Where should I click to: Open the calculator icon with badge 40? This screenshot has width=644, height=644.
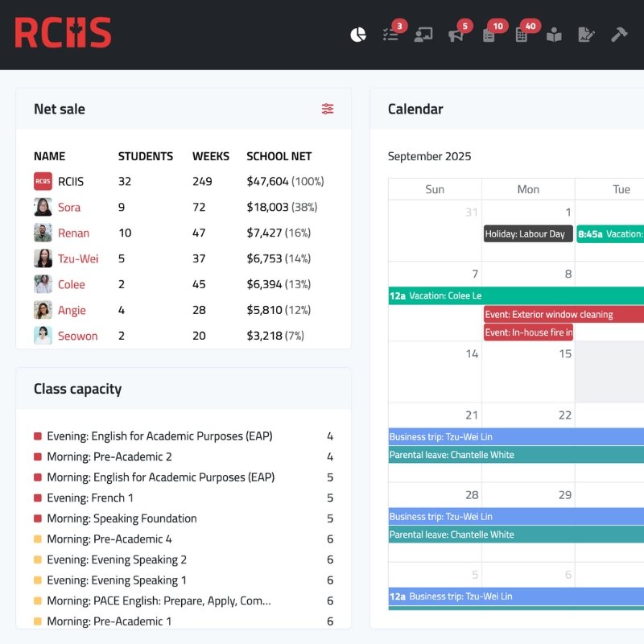click(x=521, y=35)
